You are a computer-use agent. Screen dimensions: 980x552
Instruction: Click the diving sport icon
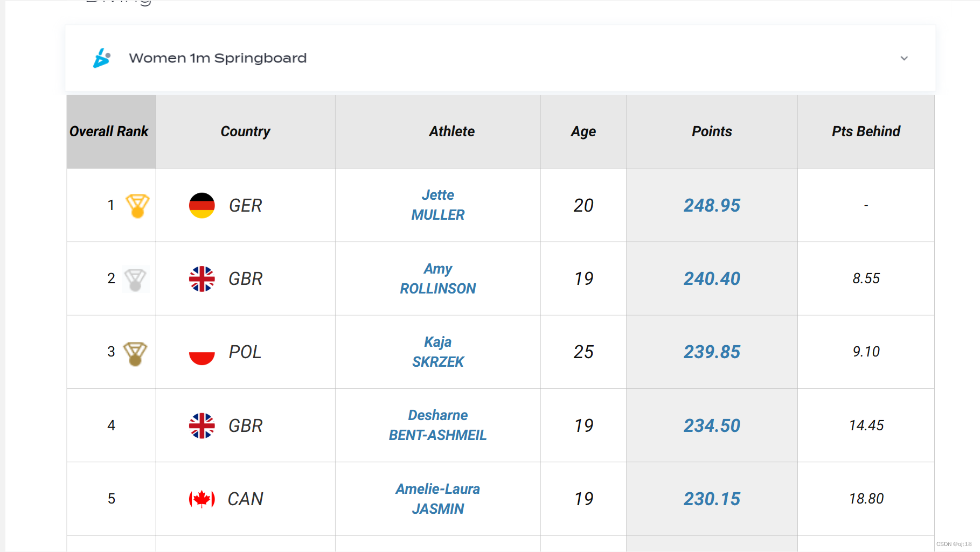coord(101,58)
